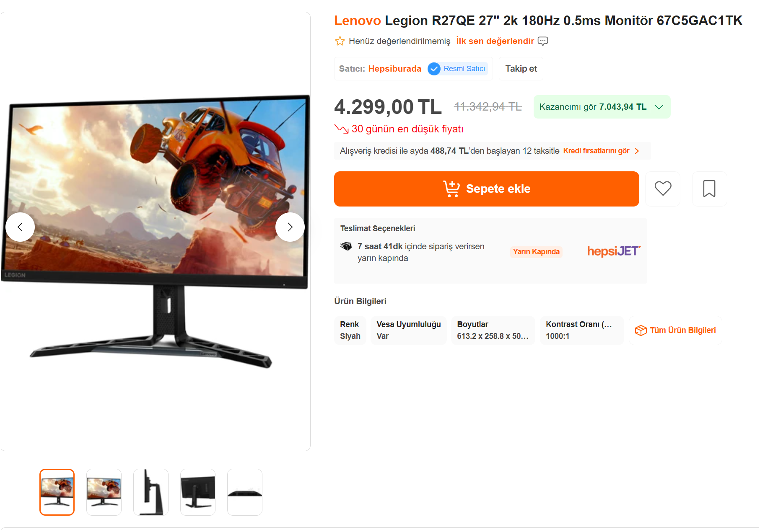Open the review comment bubble icon

543,41
